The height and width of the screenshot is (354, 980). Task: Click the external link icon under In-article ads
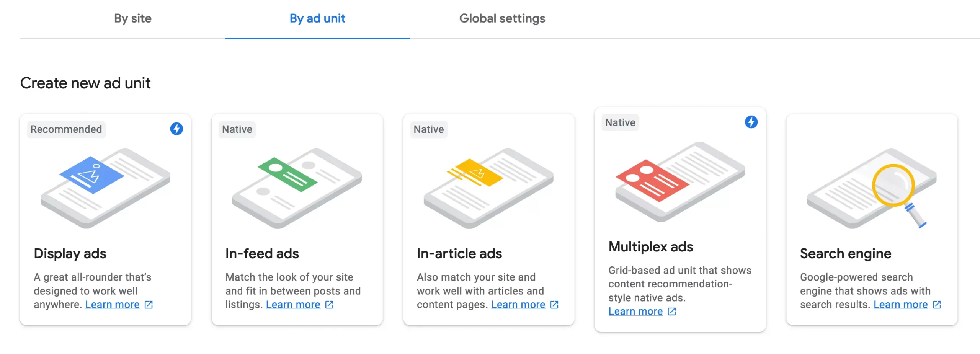pyautogui.click(x=554, y=305)
